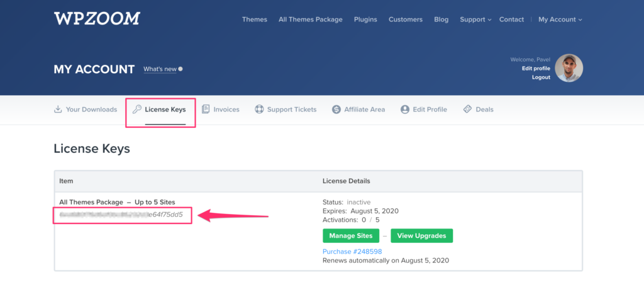Open the My Account dropdown
The image size is (644, 294).
[x=560, y=20]
